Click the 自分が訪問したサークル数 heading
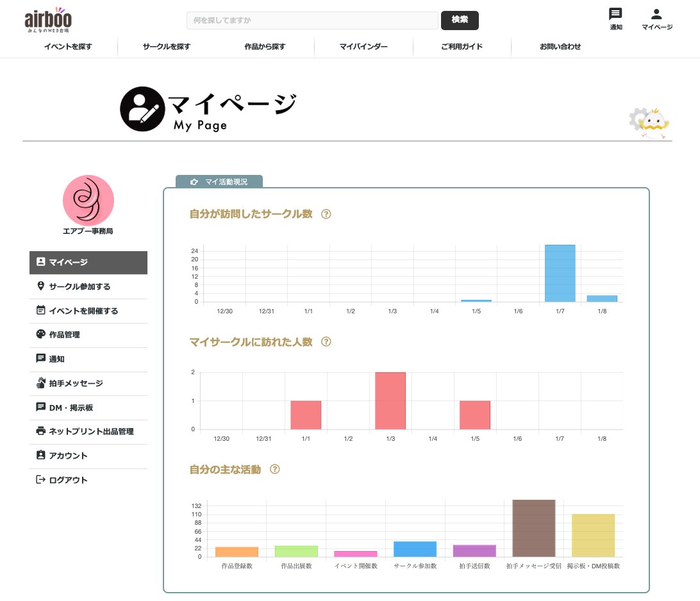 pos(251,214)
